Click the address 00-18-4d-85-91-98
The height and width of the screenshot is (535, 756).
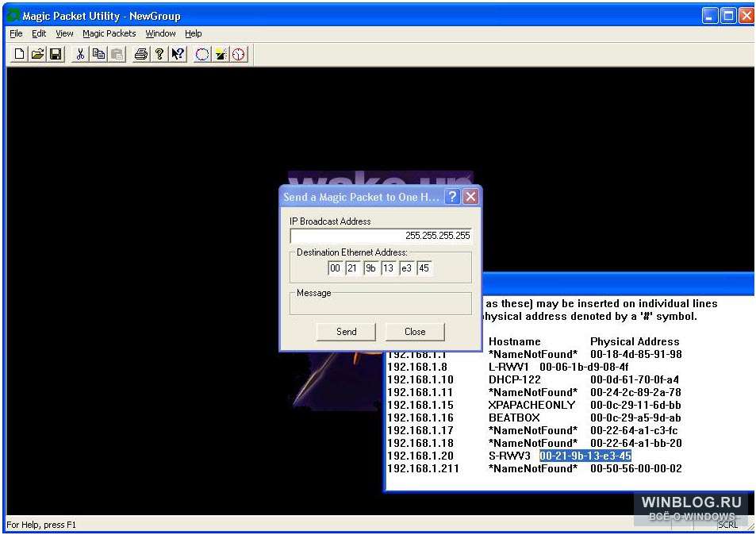(636, 354)
